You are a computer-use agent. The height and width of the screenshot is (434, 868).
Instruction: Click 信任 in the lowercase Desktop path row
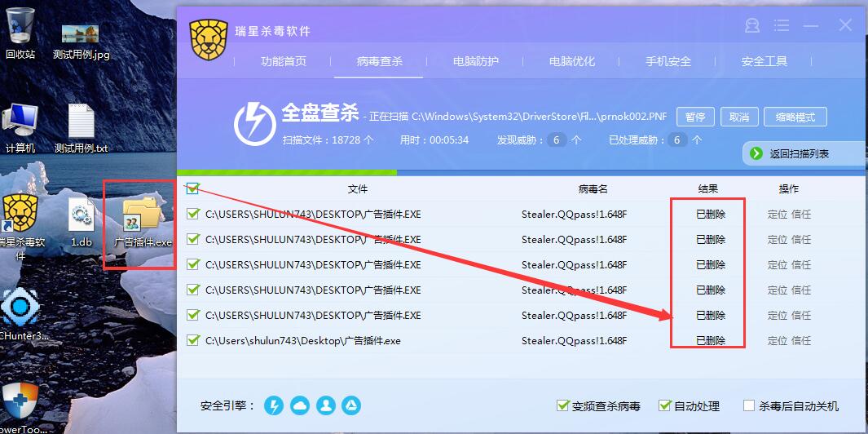point(801,341)
